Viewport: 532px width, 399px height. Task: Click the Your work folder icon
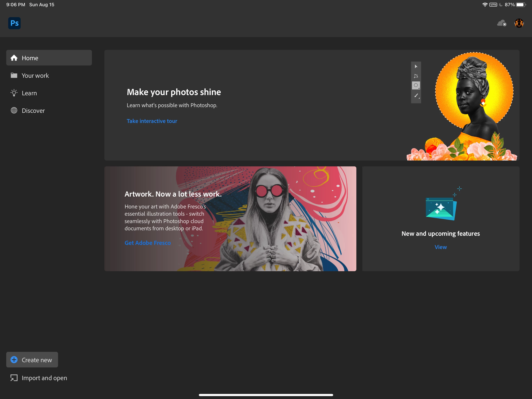(x=14, y=75)
